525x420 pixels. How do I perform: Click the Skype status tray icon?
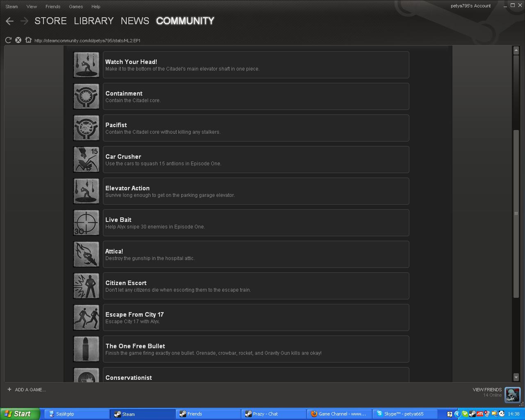[x=465, y=414]
